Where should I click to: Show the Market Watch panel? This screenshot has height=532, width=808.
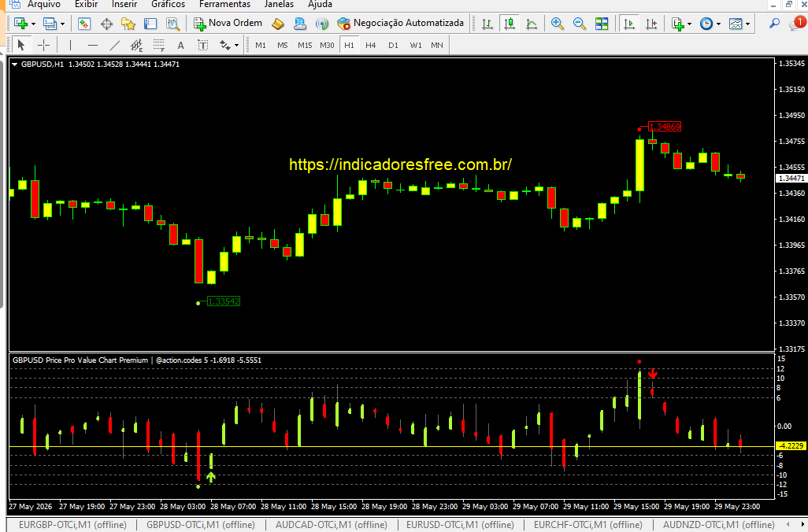click(x=84, y=24)
